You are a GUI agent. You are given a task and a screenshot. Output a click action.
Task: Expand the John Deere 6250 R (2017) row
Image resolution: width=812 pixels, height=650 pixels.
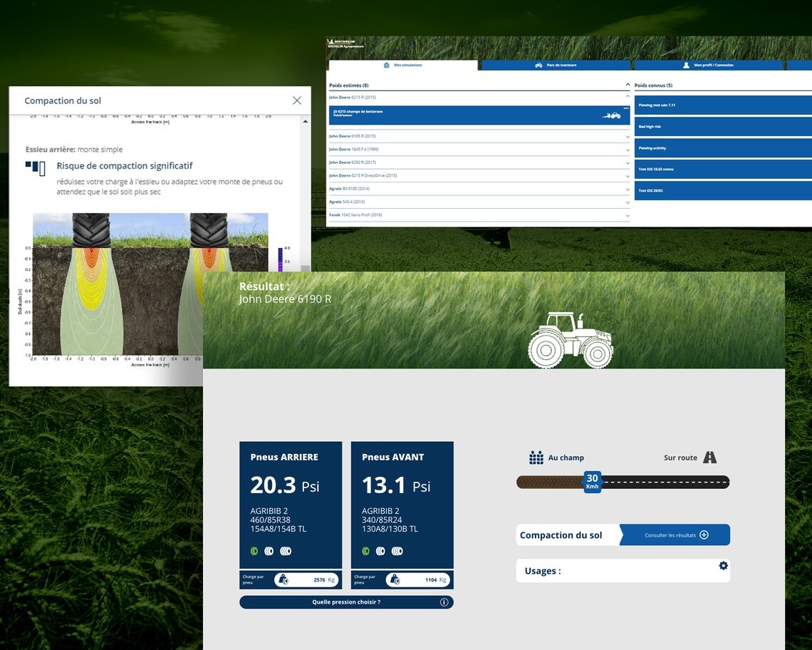628,163
